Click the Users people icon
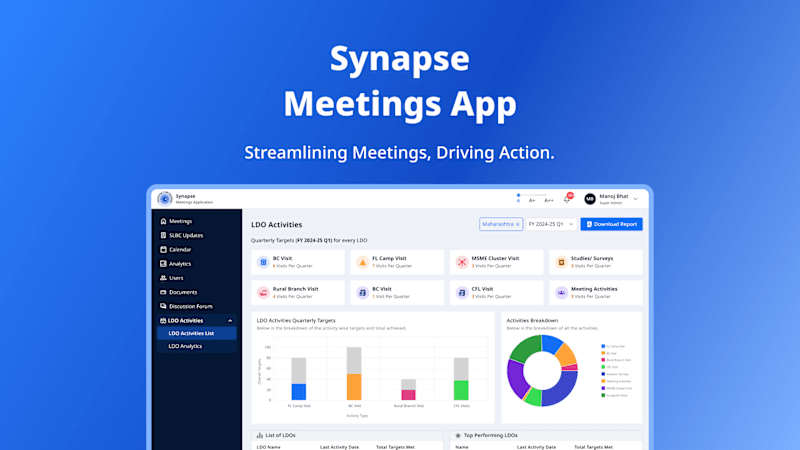 163,278
